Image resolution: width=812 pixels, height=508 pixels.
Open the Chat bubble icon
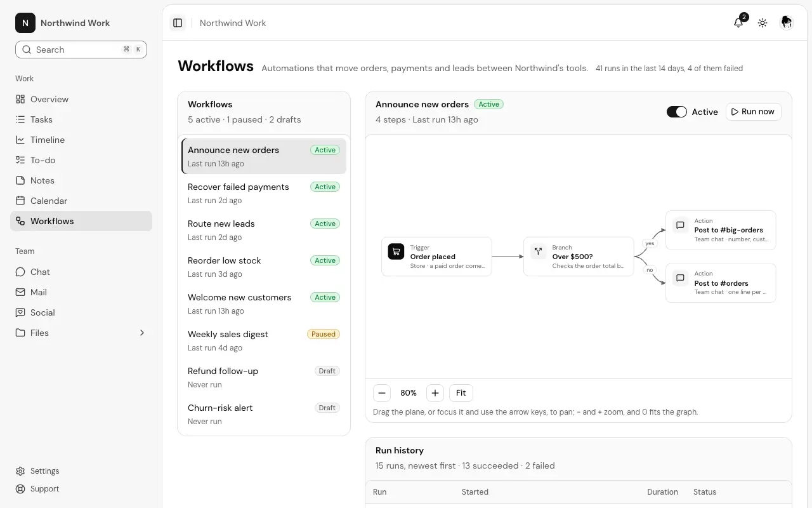click(20, 272)
